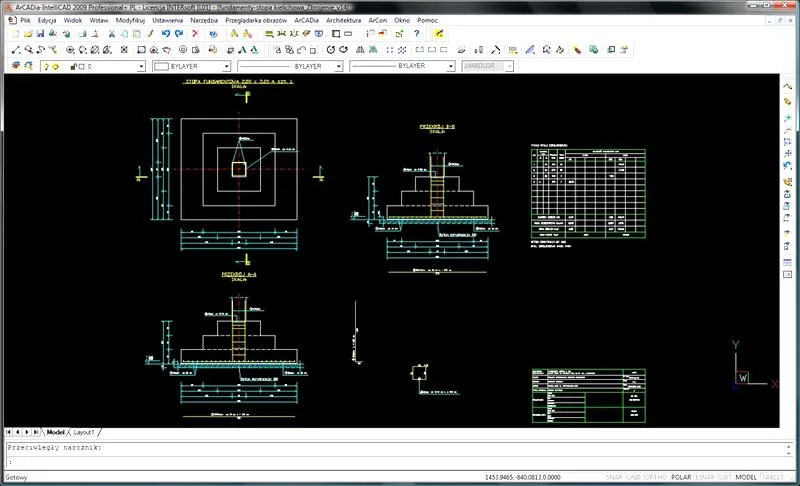This screenshot has height=486, width=800.
Task: Toggle TABLET mode in status bar
Action: point(772,477)
